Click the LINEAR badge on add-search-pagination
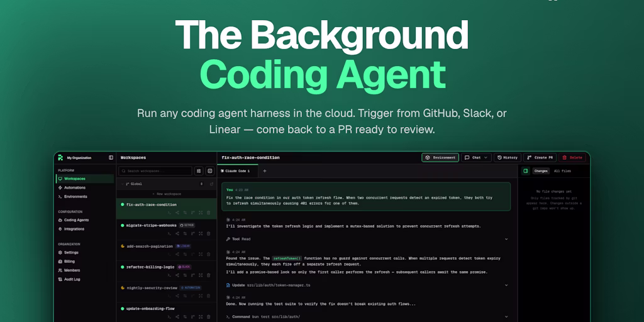Viewport: 644px width, 322px height. [x=183, y=246]
